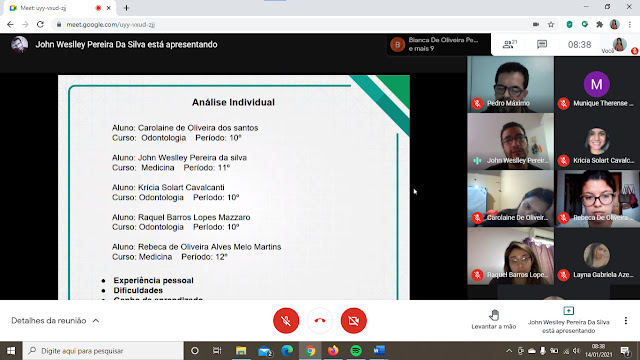Select Kricia Solart Cavalcanti's tile
The height and width of the screenshot is (360, 640).
(x=597, y=141)
